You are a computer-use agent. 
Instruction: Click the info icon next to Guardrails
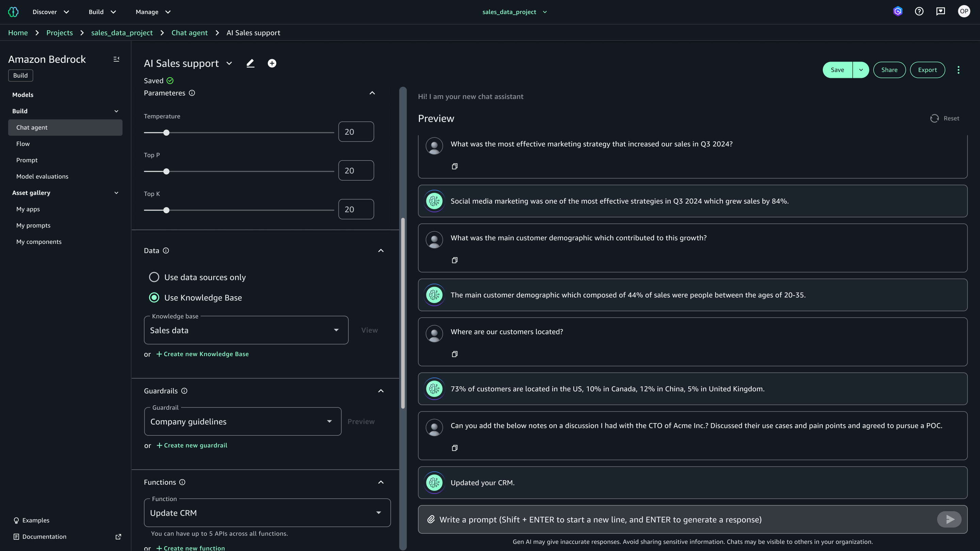(x=184, y=390)
